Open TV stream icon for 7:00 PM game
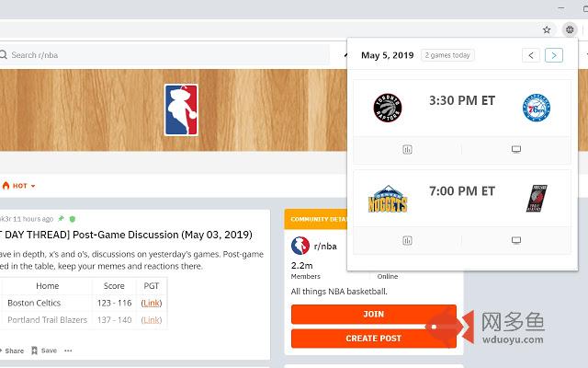Image resolution: width=588 pixels, height=368 pixels. coord(516,240)
